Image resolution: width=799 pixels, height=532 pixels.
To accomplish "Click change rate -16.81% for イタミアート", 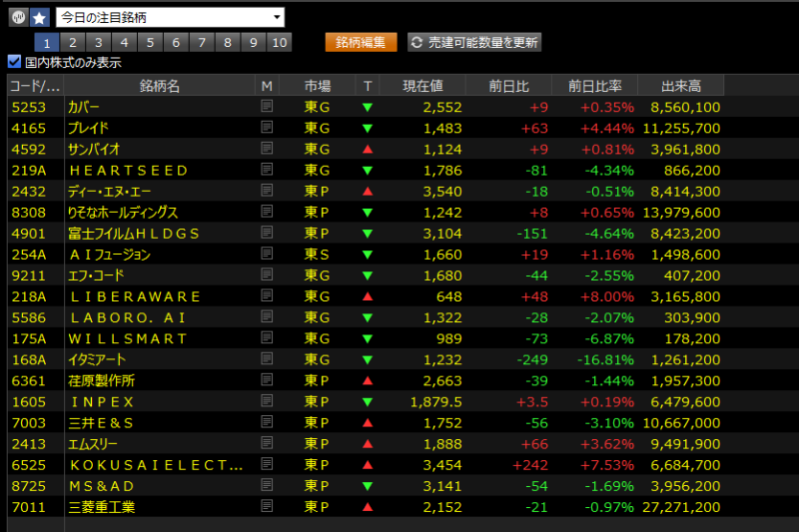I will tap(606, 360).
